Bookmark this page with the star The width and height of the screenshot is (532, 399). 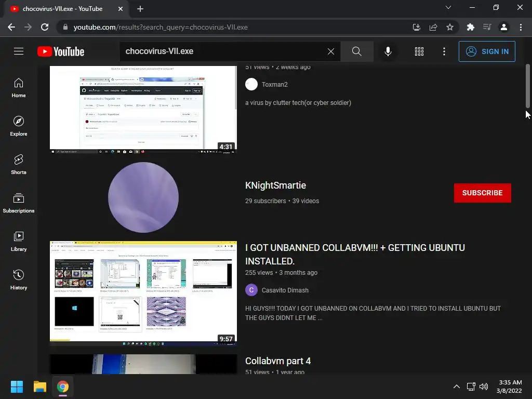pyautogui.click(x=450, y=27)
